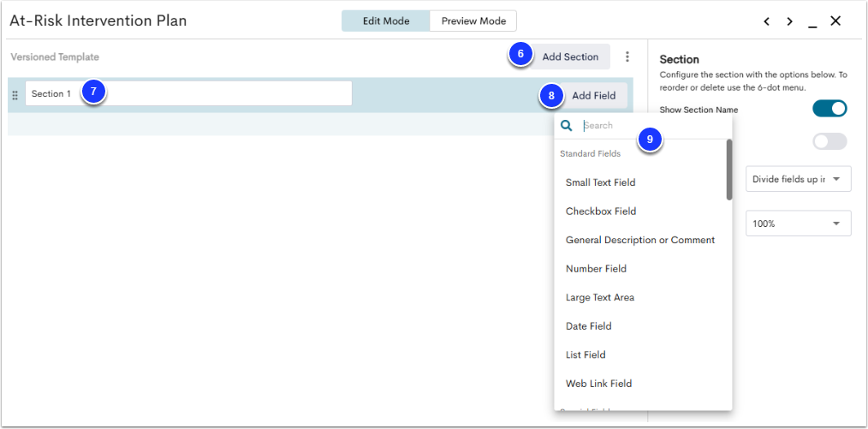Click the Section 1 name input
868x429 pixels.
(188, 93)
